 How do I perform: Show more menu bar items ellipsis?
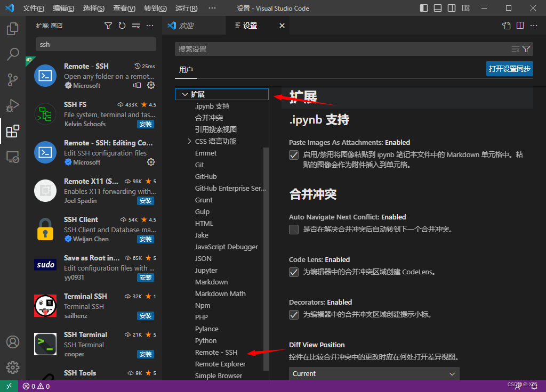(x=212, y=8)
